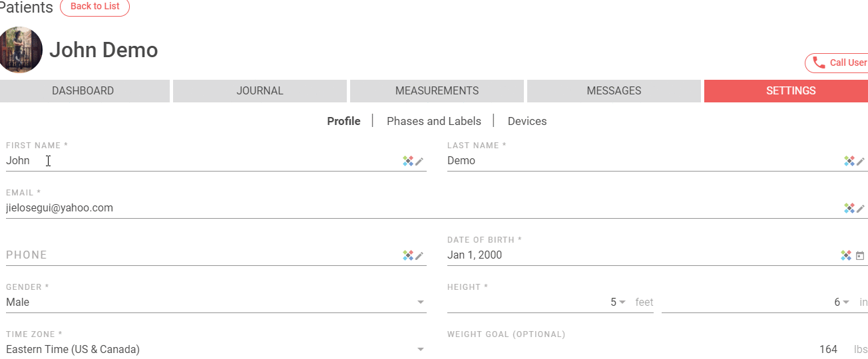
Task: Open the height feet dropdown
Action: click(x=622, y=302)
